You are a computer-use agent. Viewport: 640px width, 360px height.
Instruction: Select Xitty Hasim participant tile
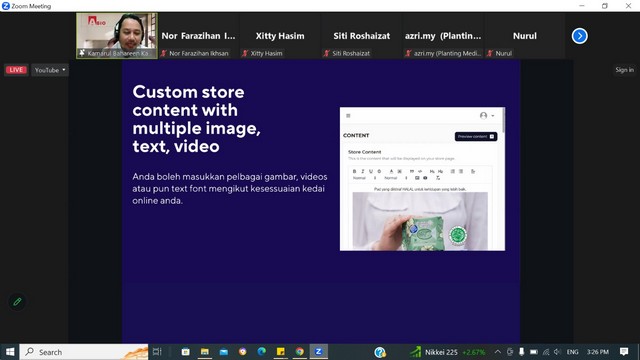coord(280,36)
